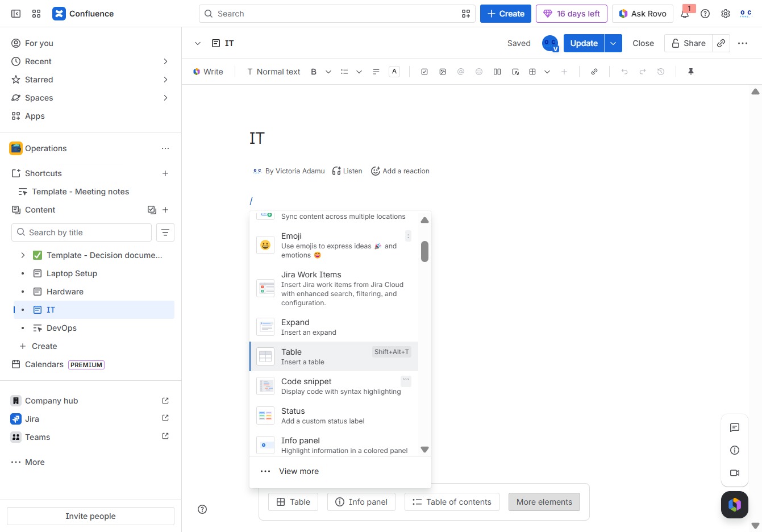This screenshot has width=762, height=532.
Task: Insert an action item checkbox
Action: (424, 72)
